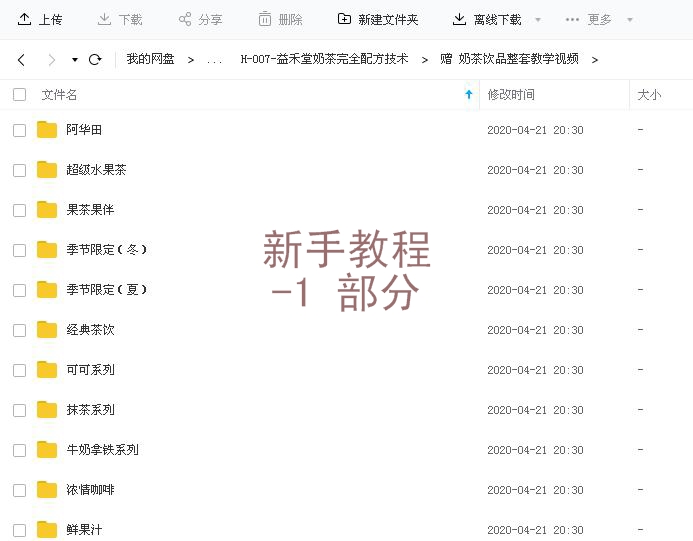Open the 超级水果茶 folder icon

pos(47,169)
